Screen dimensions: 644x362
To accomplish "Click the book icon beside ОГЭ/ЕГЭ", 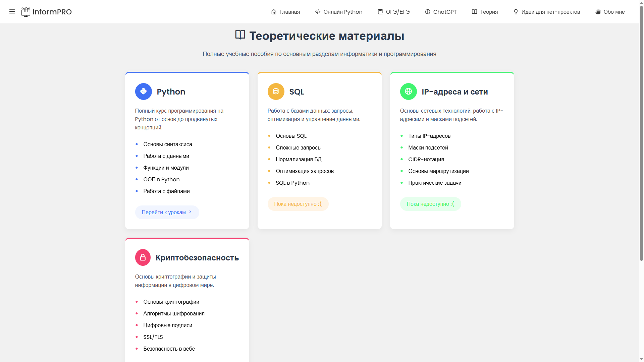I will coord(380,12).
